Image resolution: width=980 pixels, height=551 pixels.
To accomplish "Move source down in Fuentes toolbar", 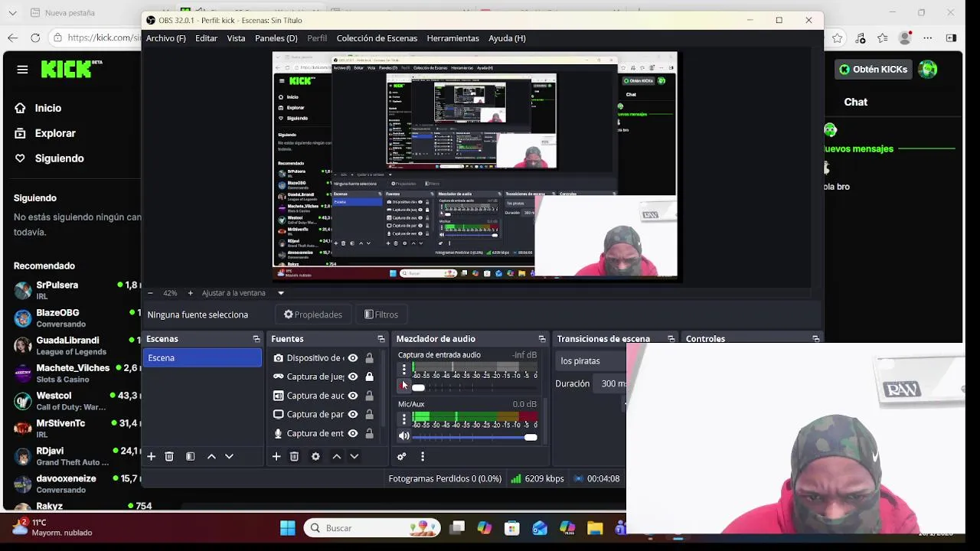I will point(354,456).
